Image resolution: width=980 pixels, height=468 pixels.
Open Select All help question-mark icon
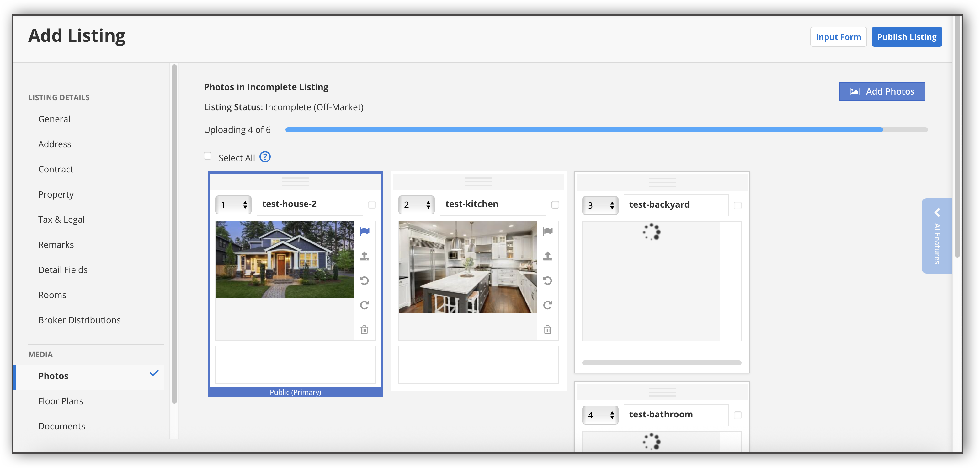click(265, 157)
